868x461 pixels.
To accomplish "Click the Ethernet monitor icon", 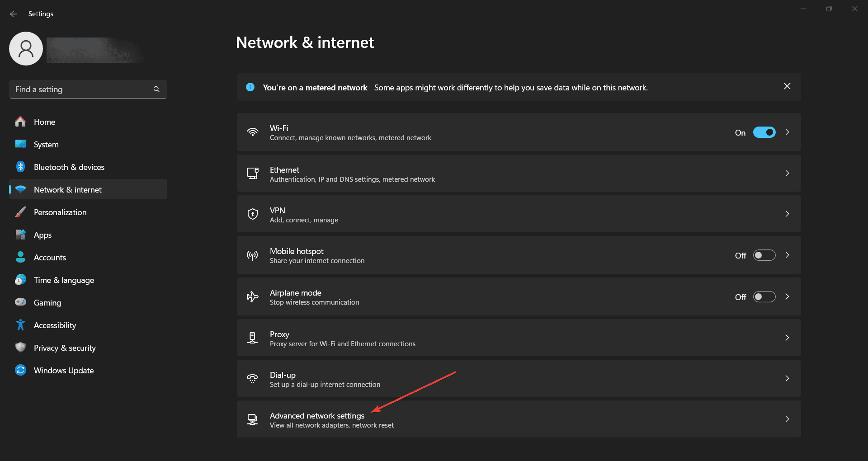I will (252, 174).
